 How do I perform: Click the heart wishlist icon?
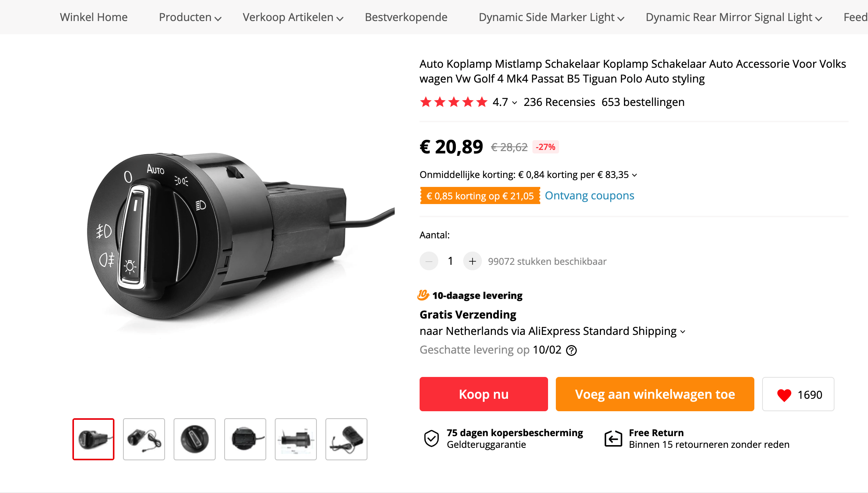784,395
